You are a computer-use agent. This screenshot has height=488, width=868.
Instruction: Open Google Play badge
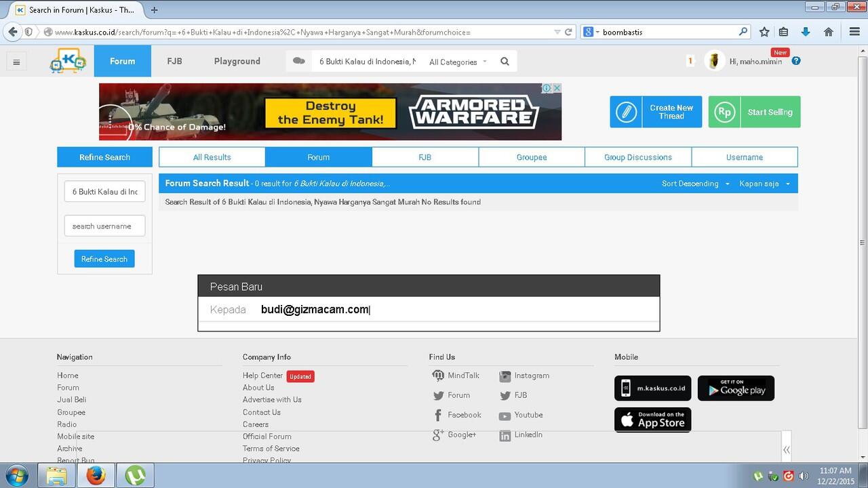736,388
